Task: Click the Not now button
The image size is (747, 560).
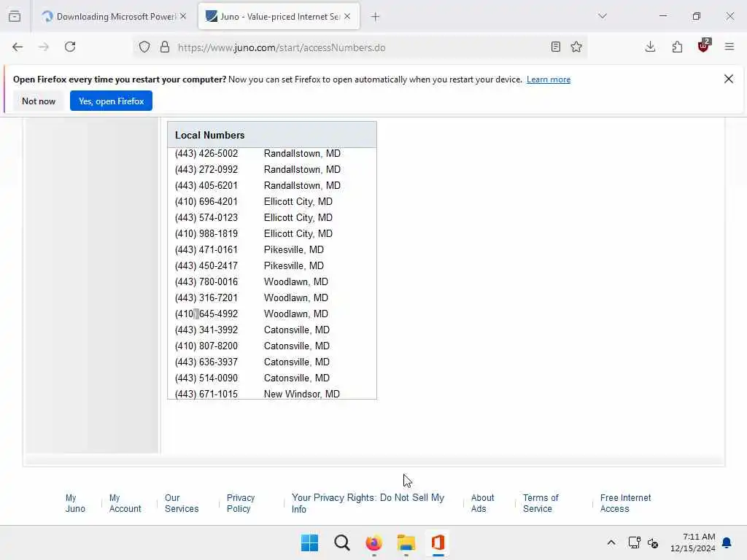Action: tap(39, 101)
